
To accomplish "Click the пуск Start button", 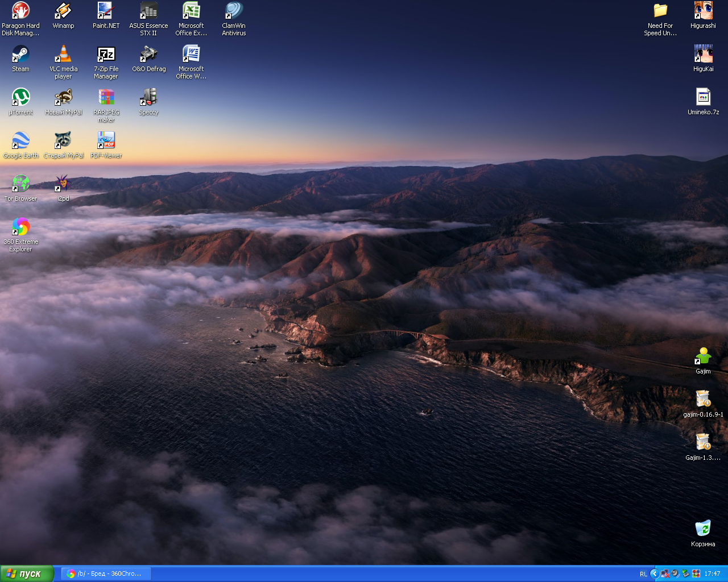I will (27, 573).
